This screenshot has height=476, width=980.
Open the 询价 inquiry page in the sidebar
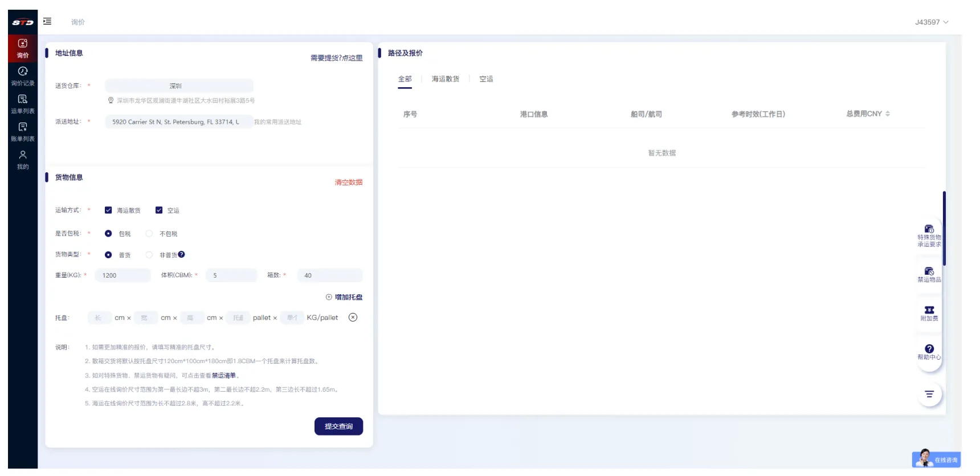pyautogui.click(x=23, y=48)
